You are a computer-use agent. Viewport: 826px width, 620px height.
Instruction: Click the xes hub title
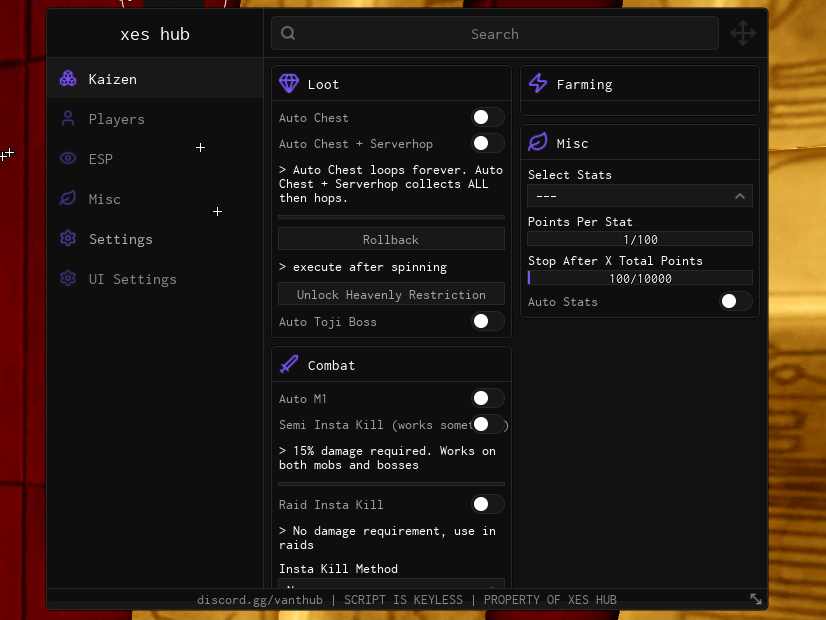point(155,34)
